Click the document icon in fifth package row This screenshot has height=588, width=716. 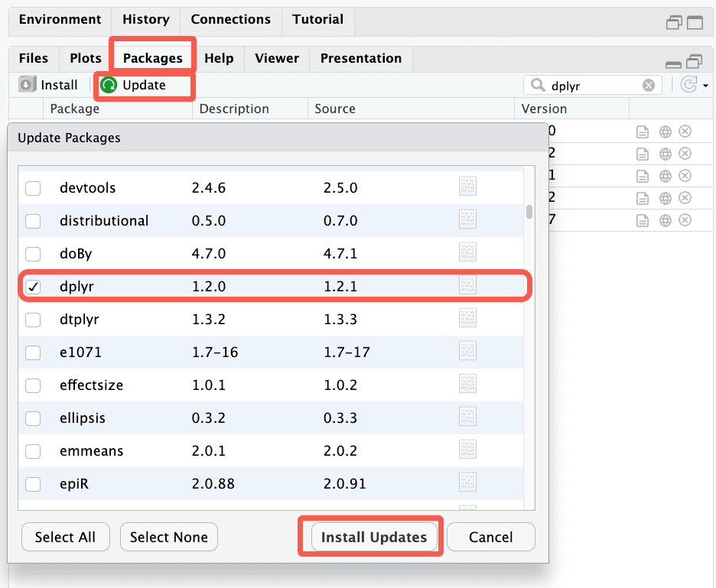pos(643,220)
